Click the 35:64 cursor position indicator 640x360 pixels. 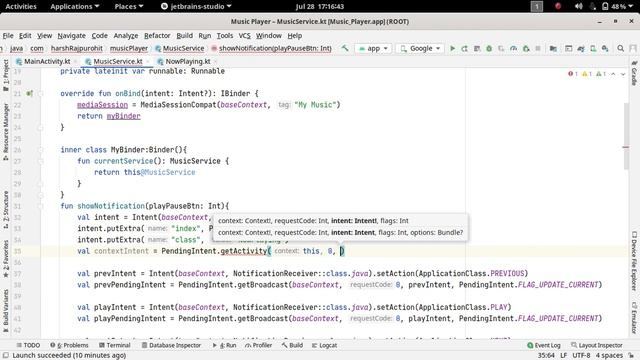coord(546,356)
